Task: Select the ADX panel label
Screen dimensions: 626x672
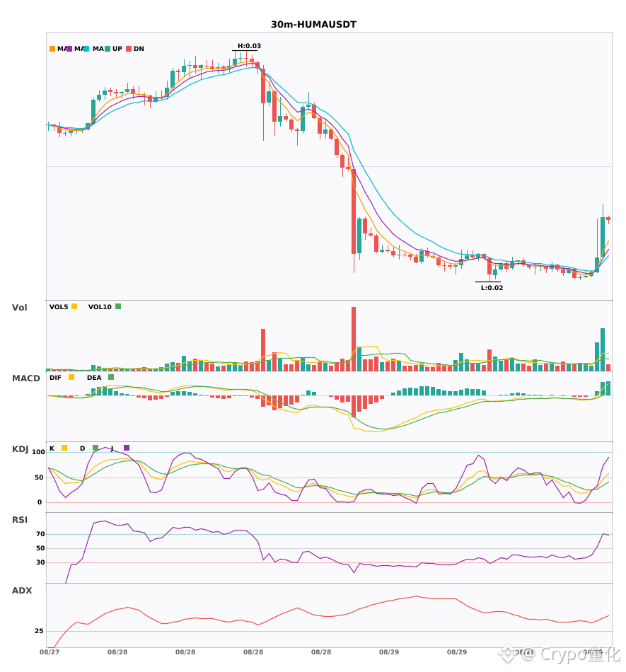Action: (22, 590)
